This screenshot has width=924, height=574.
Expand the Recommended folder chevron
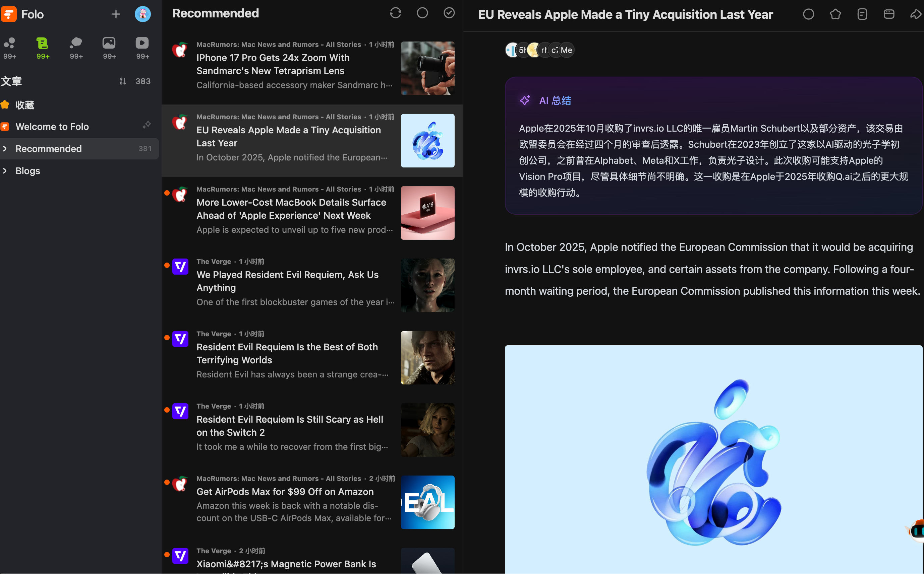tap(5, 149)
